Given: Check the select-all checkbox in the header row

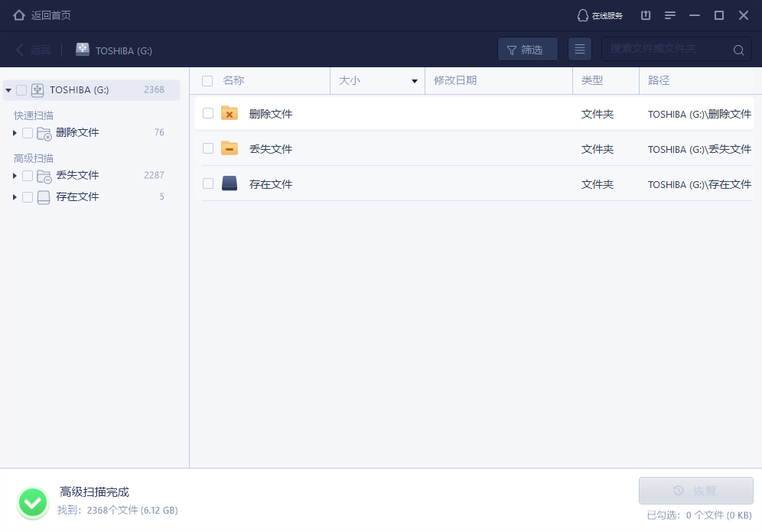Looking at the screenshot, I should [x=206, y=80].
